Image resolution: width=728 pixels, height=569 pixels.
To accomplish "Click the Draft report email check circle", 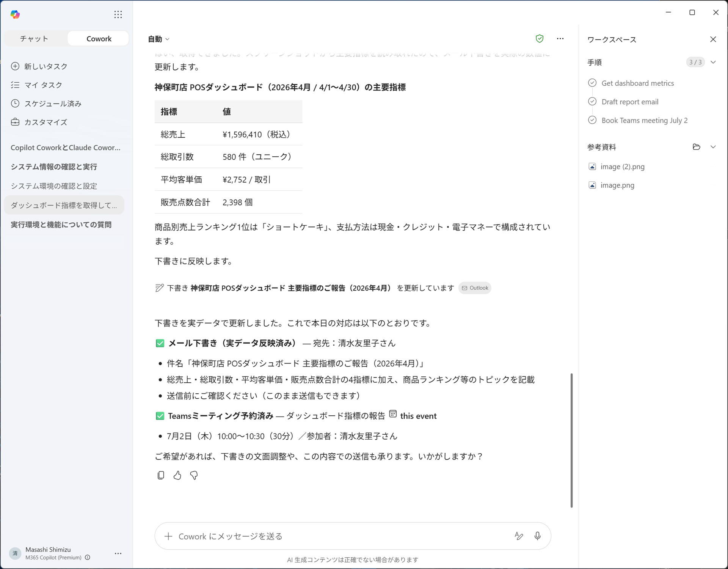I will tap(592, 101).
